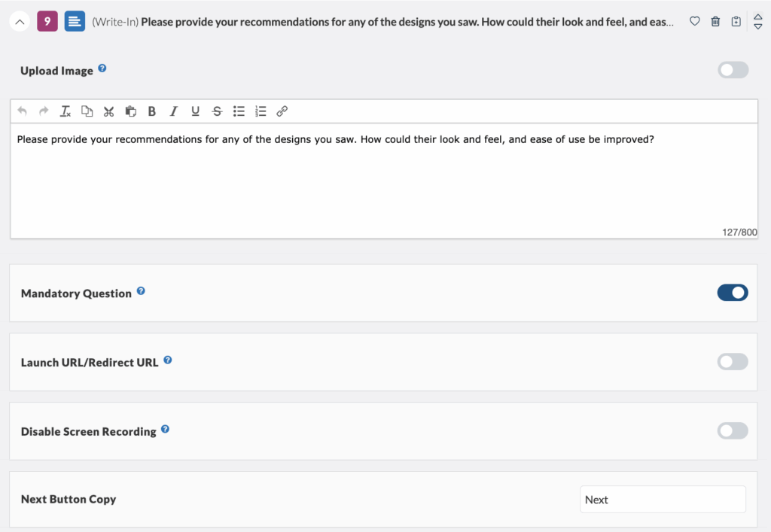The image size is (771, 532).
Task: Click inside the Next Button Copy text field
Action: (x=663, y=499)
